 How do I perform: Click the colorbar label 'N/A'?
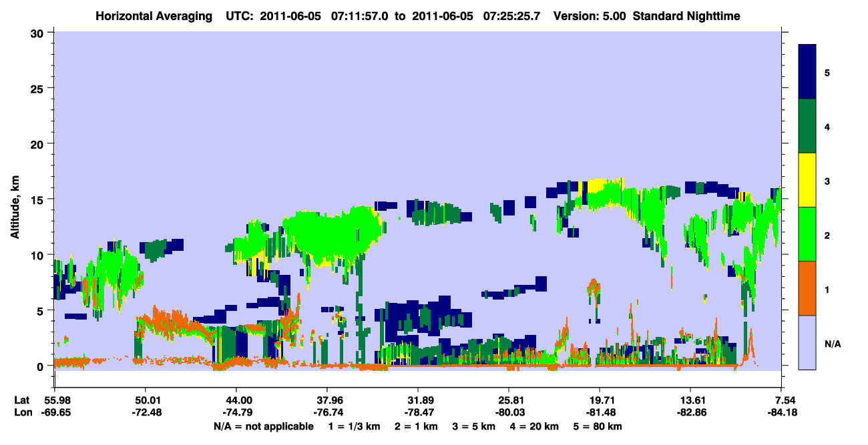point(832,344)
